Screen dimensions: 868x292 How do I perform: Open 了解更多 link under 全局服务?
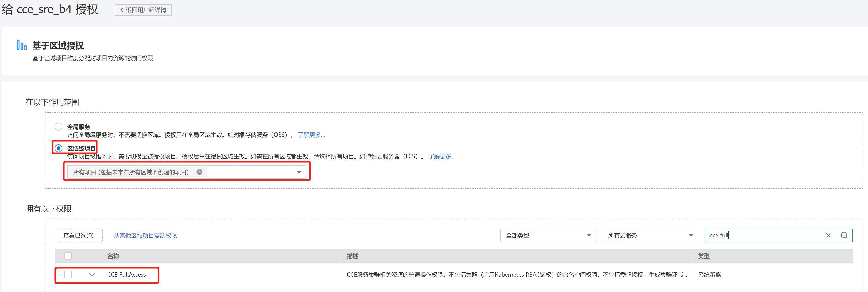click(311, 135)
